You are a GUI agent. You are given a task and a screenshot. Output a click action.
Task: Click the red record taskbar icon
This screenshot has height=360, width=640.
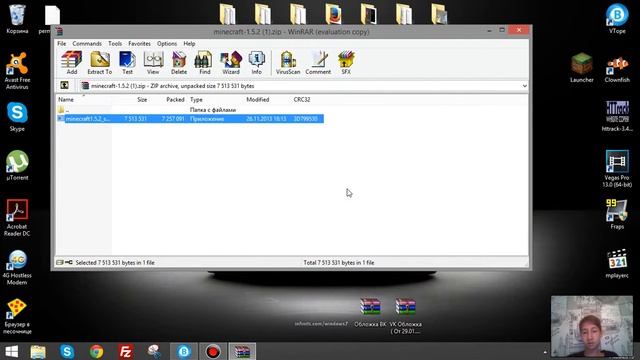[x=213, y=351]
